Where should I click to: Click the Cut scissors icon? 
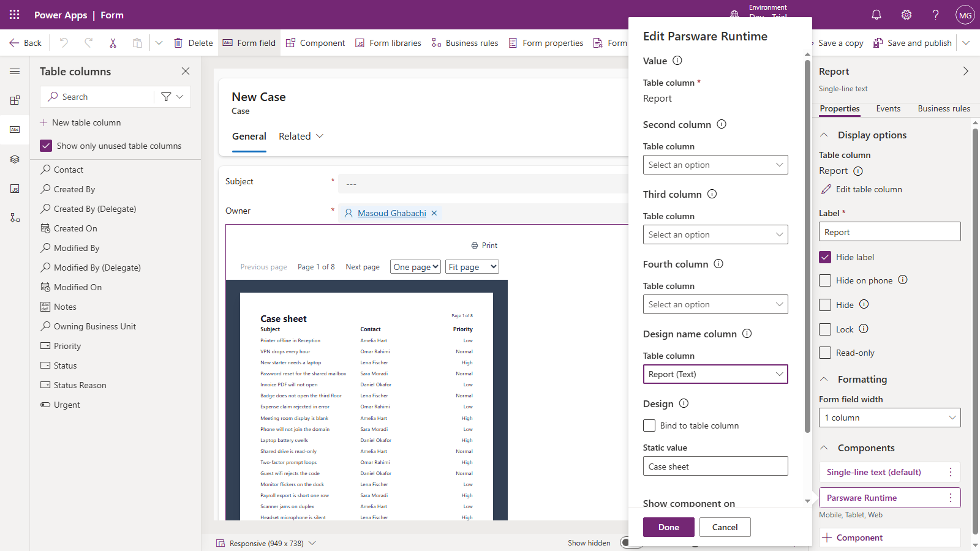pos(113,43)
